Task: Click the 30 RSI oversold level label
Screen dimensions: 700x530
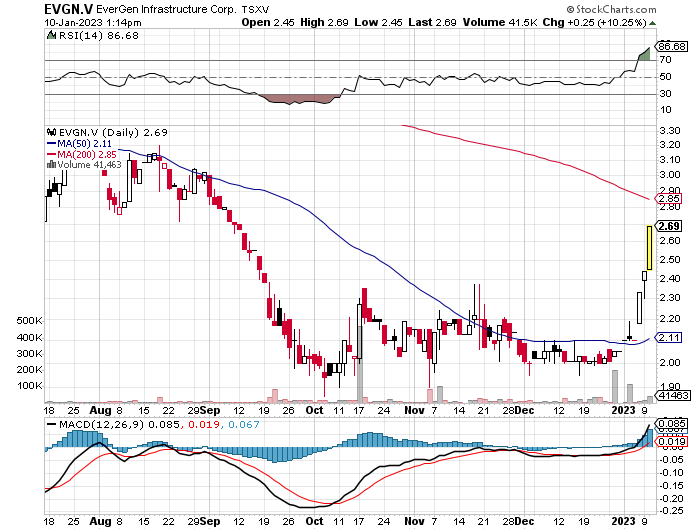Action: (x=665, y=93)
